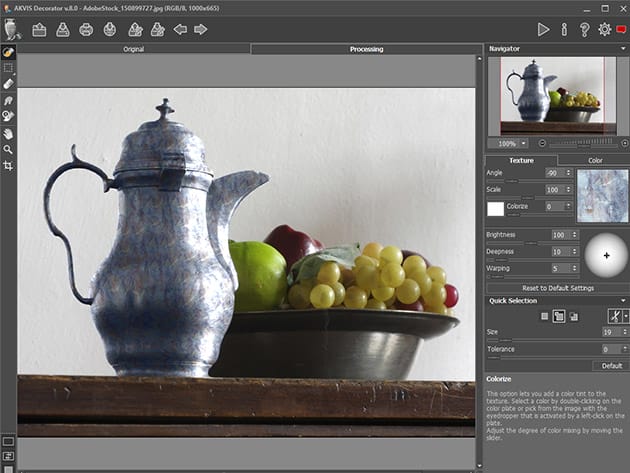Choose the Eraser tool in left toolbar

[x=8, y=84]
